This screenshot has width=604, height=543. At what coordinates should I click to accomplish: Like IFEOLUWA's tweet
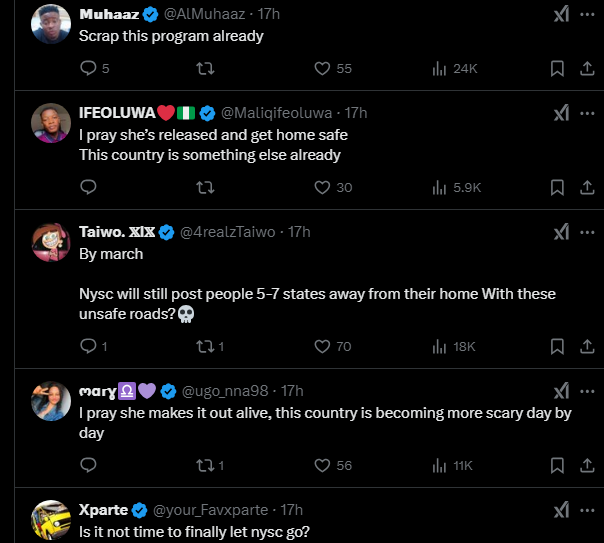[322, 187]
